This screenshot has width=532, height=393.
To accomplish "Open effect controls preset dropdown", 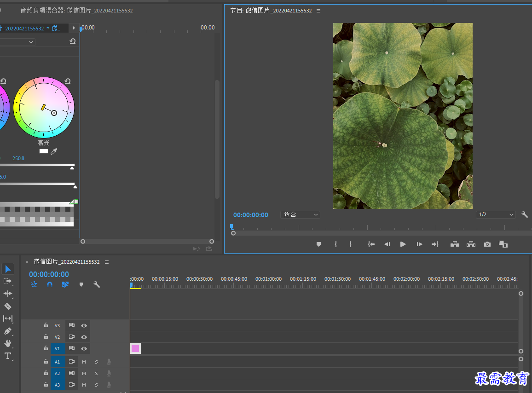I will [x=17, y=42].
